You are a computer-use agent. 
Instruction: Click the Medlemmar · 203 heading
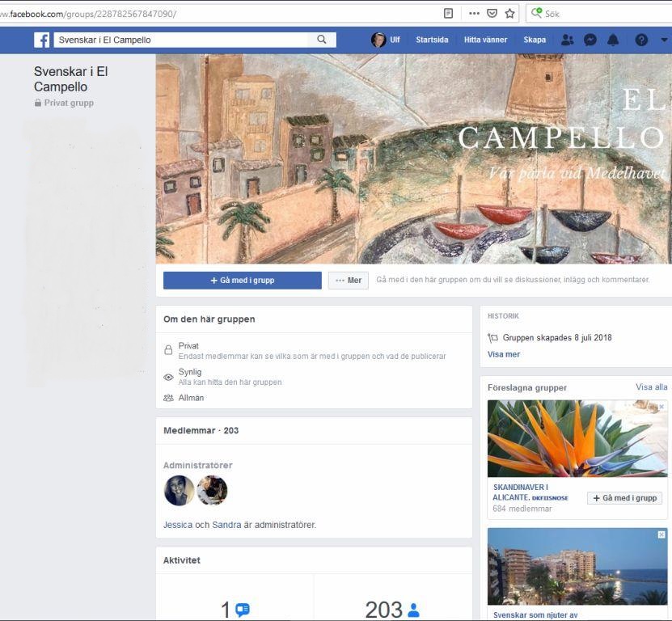click(x=201, y=430)
